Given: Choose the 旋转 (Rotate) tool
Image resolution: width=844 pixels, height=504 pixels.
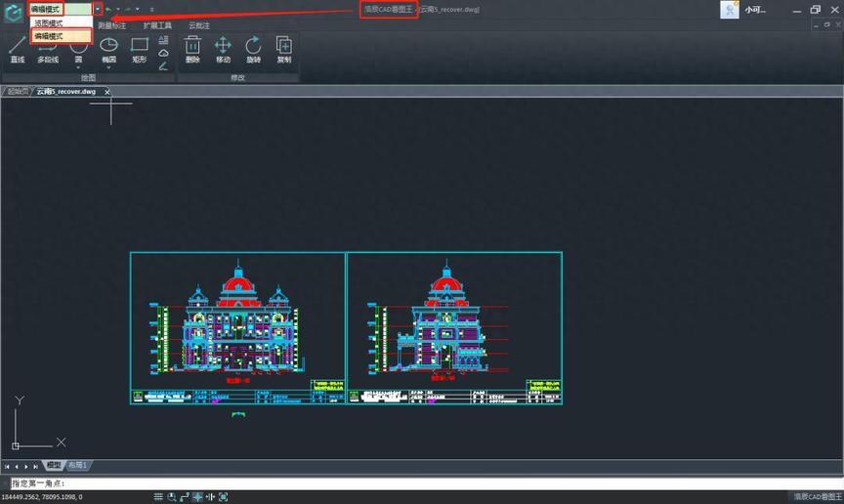Looking at the screenshot, I should [x=253, y=47].
